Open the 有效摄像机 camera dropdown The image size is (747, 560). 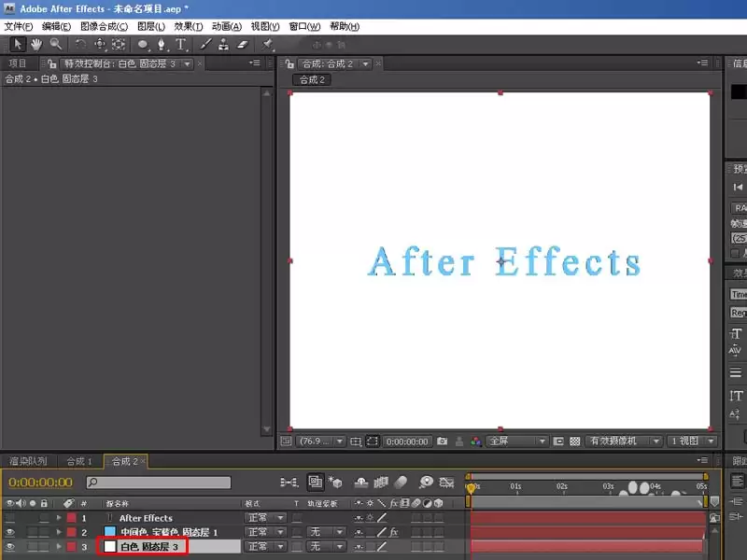coord(624,441)
